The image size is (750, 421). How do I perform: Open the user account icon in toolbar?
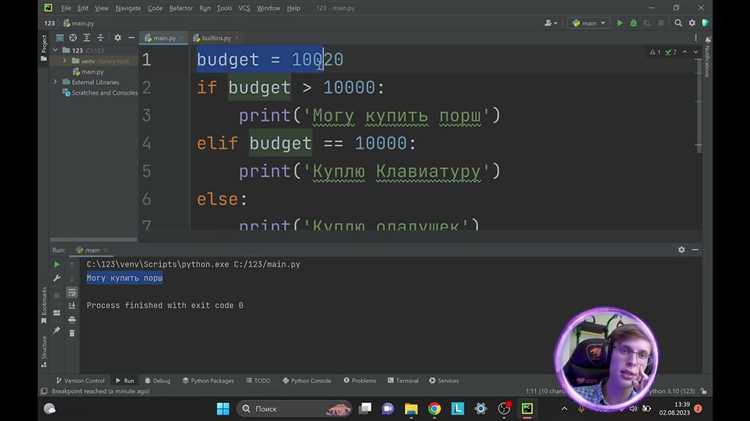coord(551,23)
